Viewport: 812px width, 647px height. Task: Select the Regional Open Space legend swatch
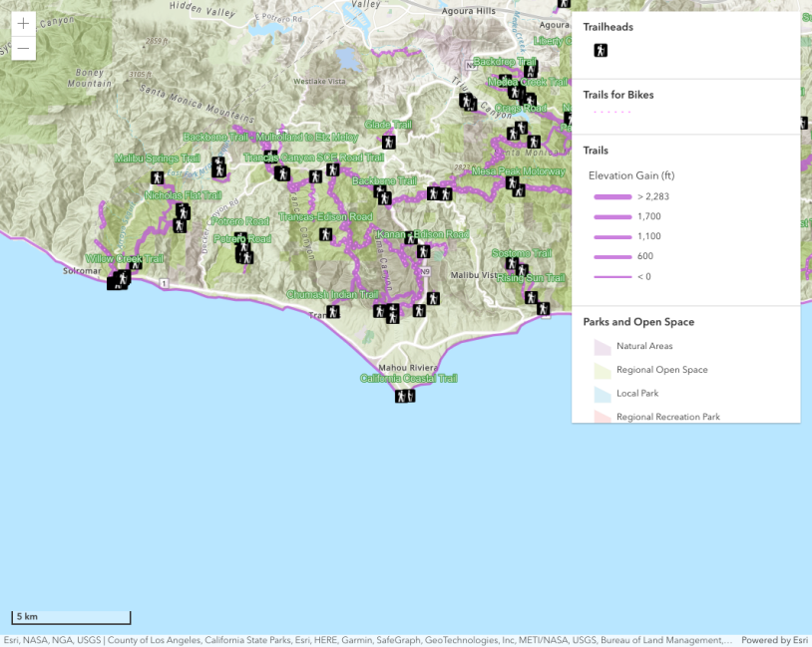coord(602,370)
